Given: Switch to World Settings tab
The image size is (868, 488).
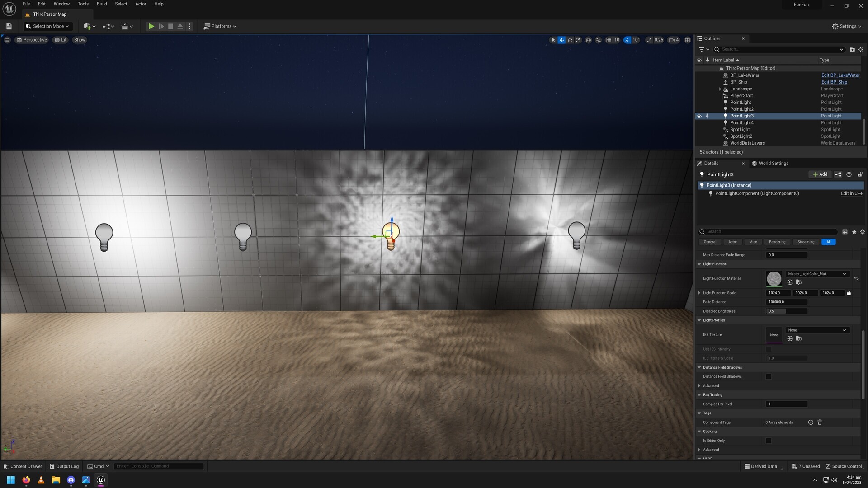Looking at the screenshot, I should (x=773, y=164).
